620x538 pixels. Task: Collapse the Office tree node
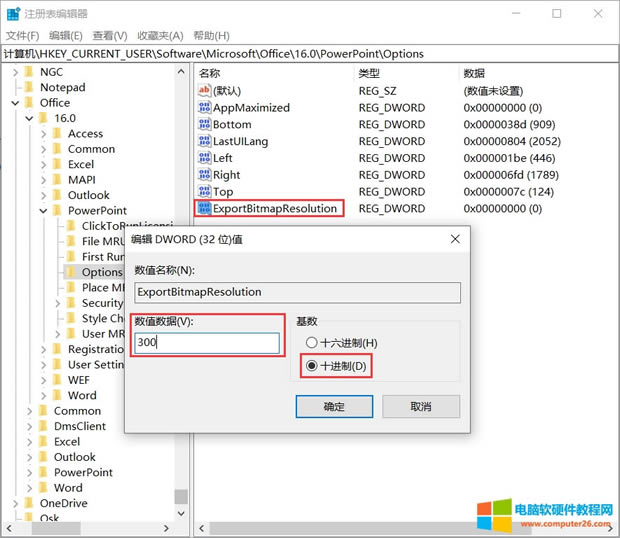15,103
